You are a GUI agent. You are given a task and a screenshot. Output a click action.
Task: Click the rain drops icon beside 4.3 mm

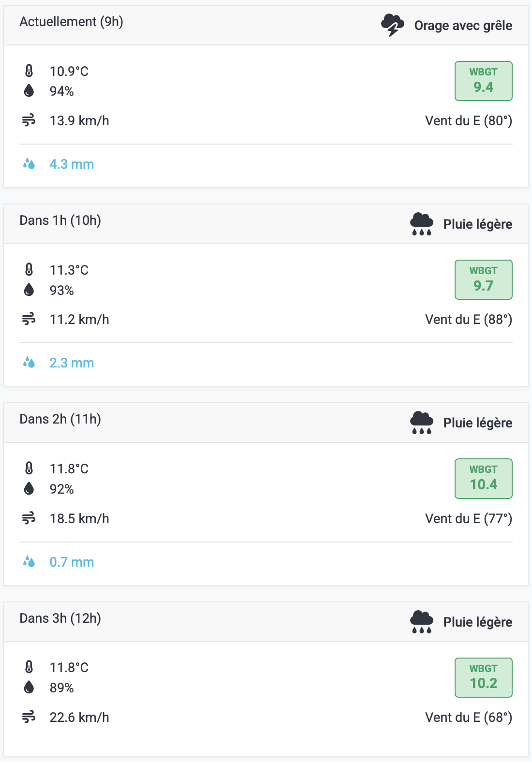tap(29, 164)
